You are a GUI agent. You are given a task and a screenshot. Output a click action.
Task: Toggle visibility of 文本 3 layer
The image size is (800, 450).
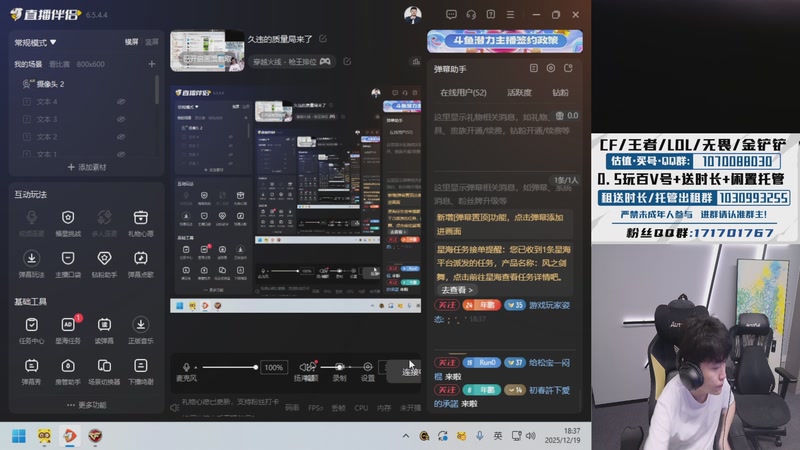tap(121, 119)
